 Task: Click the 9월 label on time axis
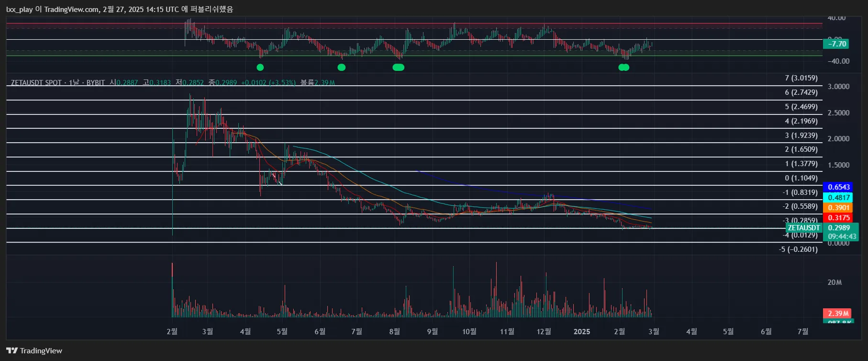432,331
